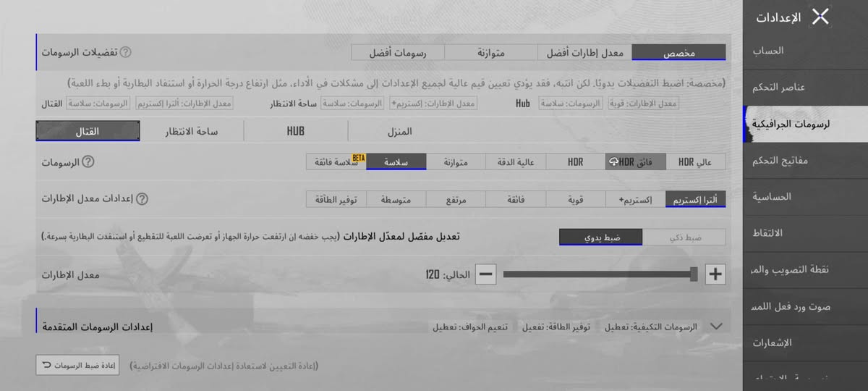Set frame rate to متوسطة
The width and height of the screenshot is (868, 391).
396,199
